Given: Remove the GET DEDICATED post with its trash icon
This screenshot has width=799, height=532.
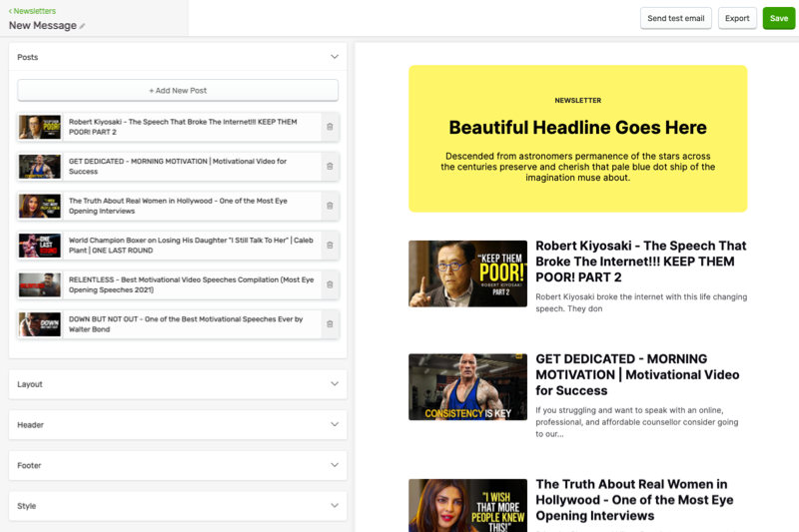Looking at the screenshot, I should pos(330,167).
